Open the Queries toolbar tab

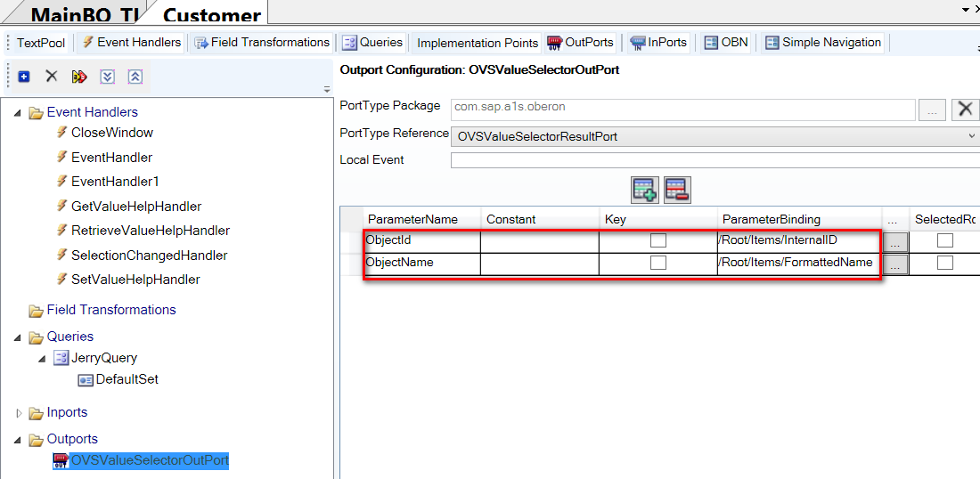tap(372, 43)
